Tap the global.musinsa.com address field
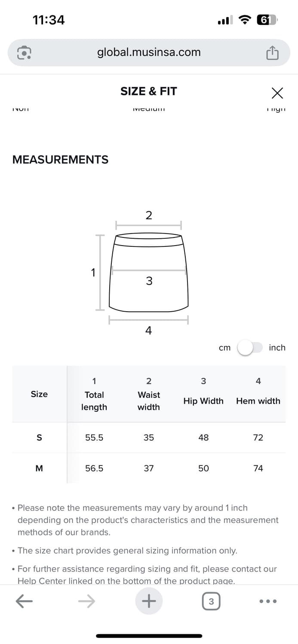298x644 pixels. pyautogui.click(x=149, y=52)
